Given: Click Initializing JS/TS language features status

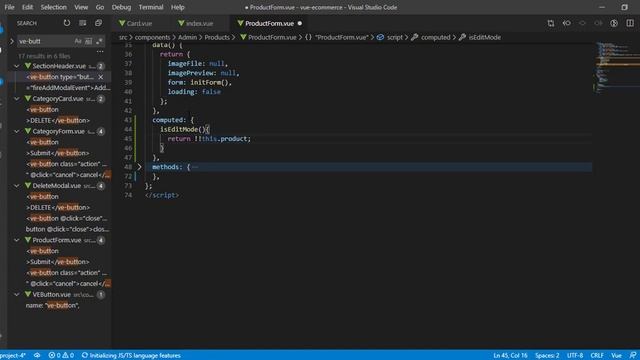Looking at the screenshot, I should (131, 356).
